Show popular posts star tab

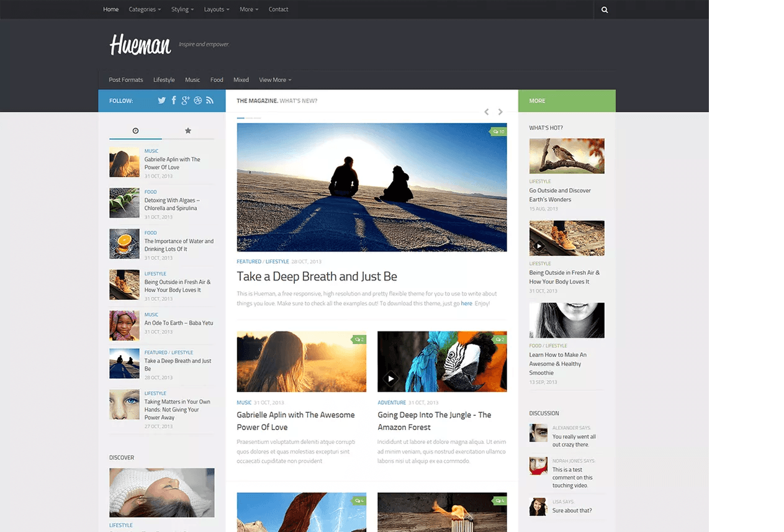(x=188, y=130)
